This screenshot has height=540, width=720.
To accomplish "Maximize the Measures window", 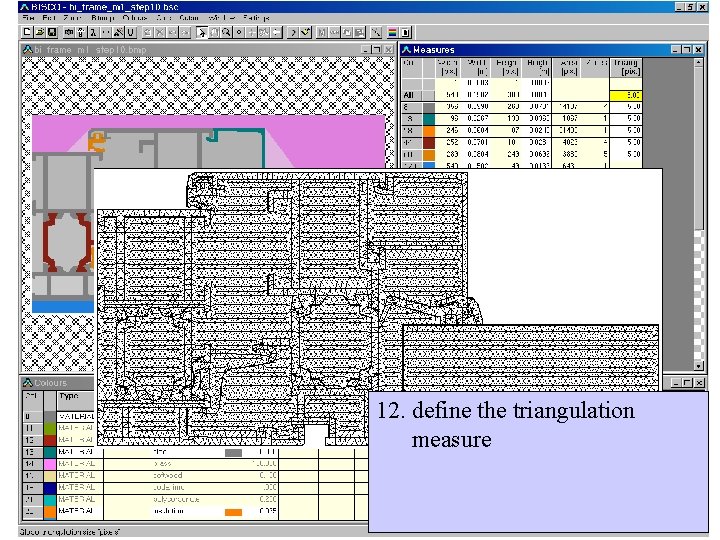I will click(686, 50).
